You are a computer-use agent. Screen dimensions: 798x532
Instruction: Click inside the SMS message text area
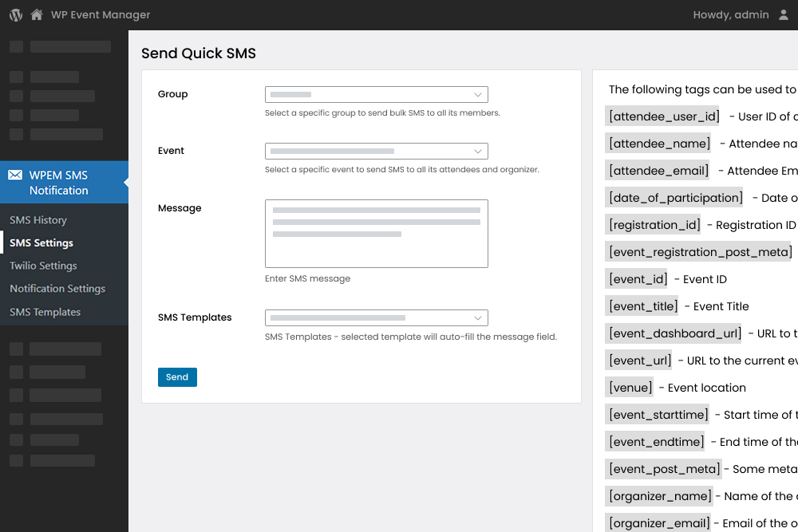(x=376, y=233)
